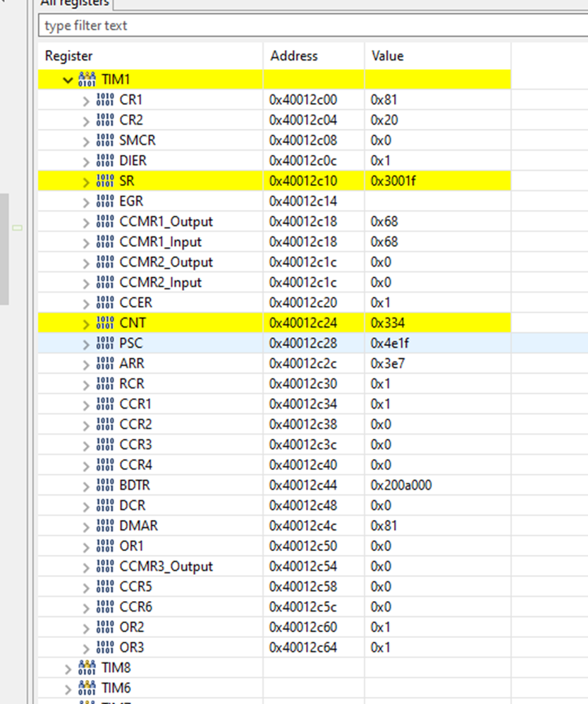Click the CR2 register icon
The image size is (588, 704).
coord(104,120)
